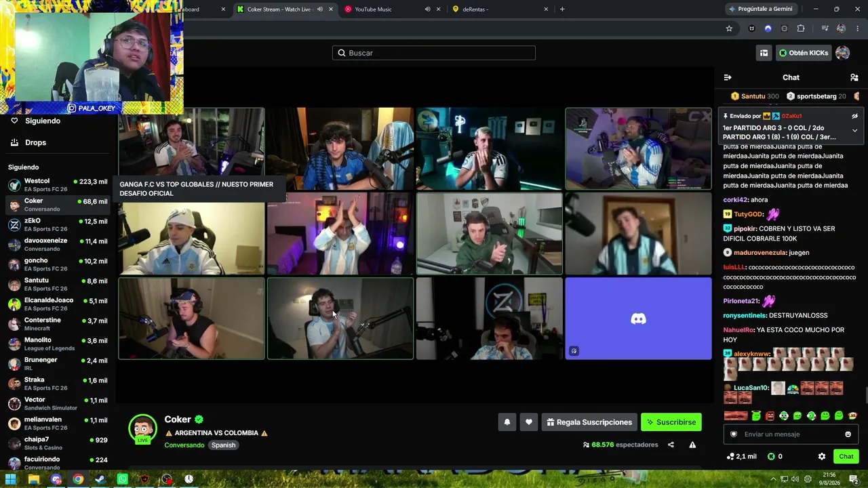Viewport: 868px width, 488px height.
Task: Open WhatsApp from the taskbar
Action: [122, 479]
